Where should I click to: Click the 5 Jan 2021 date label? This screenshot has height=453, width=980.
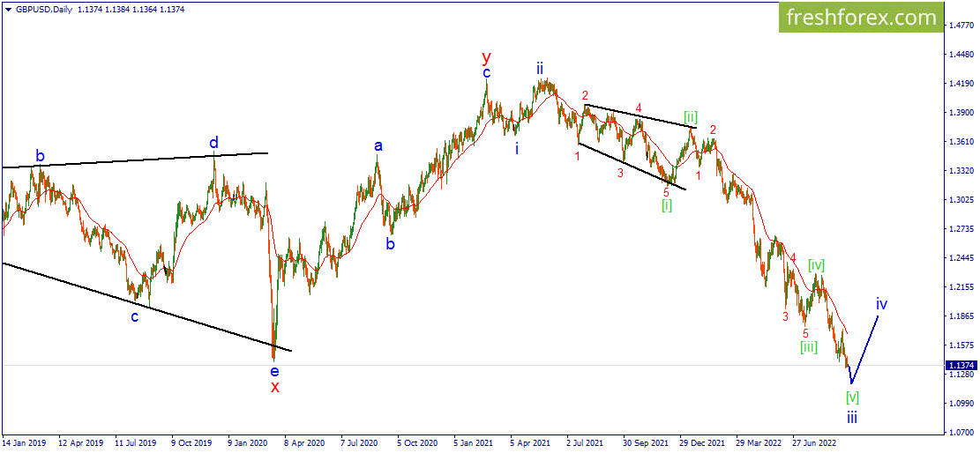[475, 443]
